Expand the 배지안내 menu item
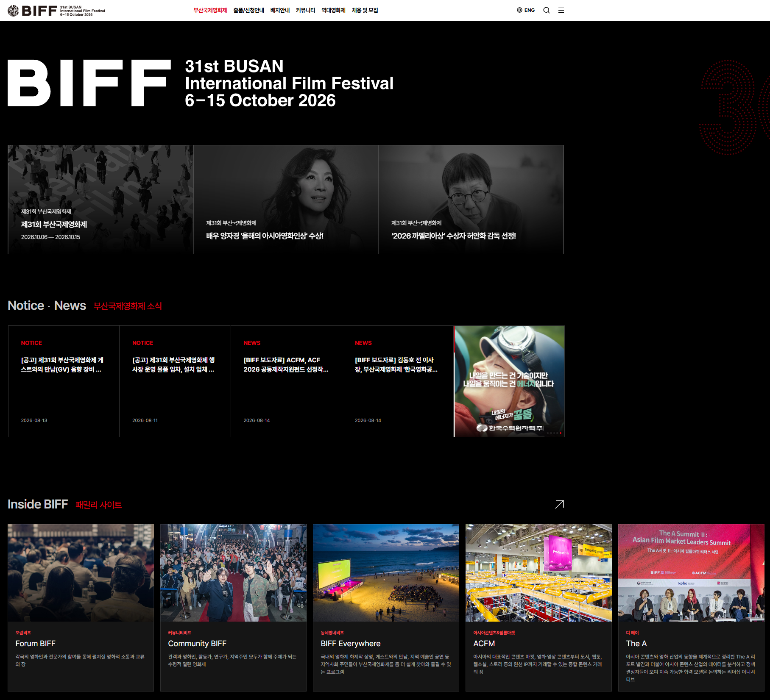 (x=280, y=10)
